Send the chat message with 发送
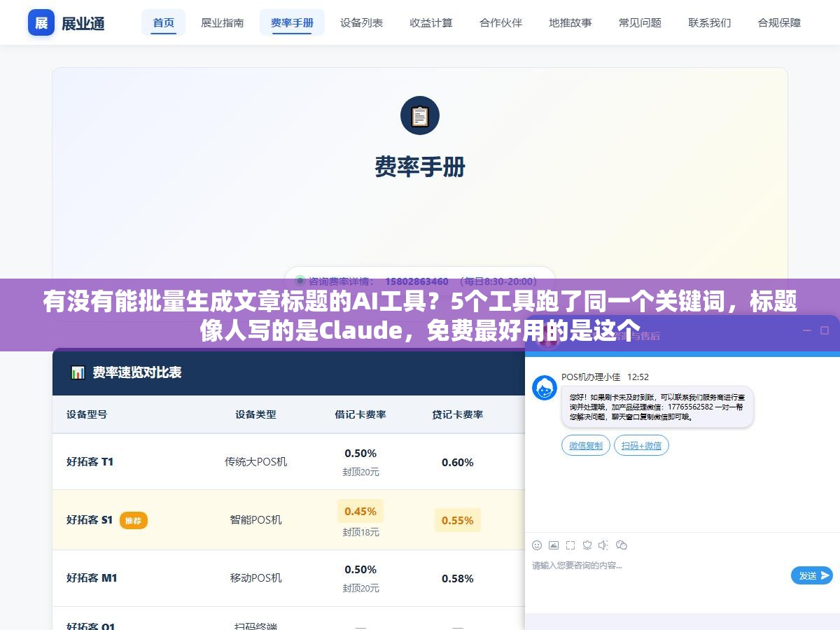Image resolution: width=840 pixels, height=630 pixels. pyautogui.click(x=812, y=575)
